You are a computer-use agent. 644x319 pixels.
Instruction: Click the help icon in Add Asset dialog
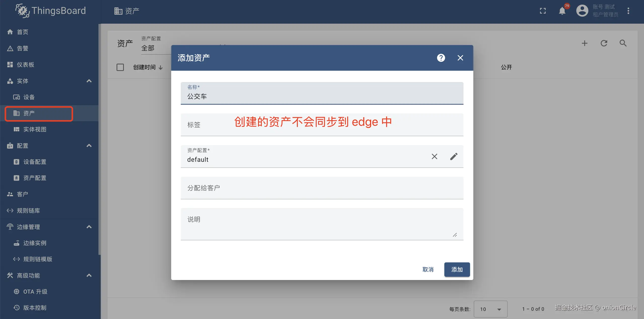click(x=441, y=58)
